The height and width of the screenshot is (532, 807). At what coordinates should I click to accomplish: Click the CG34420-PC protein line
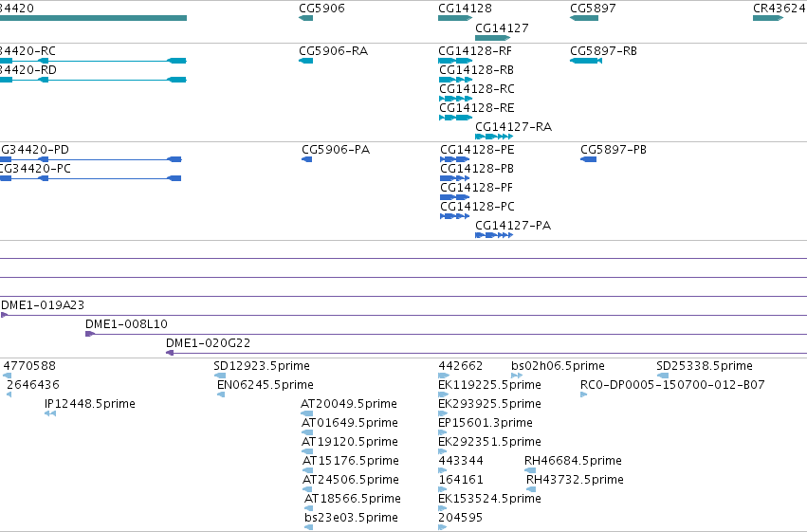pos(91,178)
